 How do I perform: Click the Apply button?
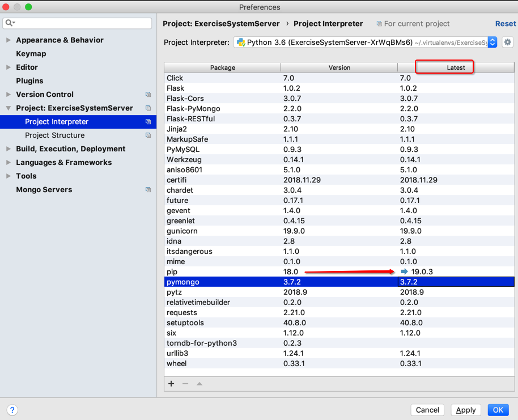tap(466, 410)
